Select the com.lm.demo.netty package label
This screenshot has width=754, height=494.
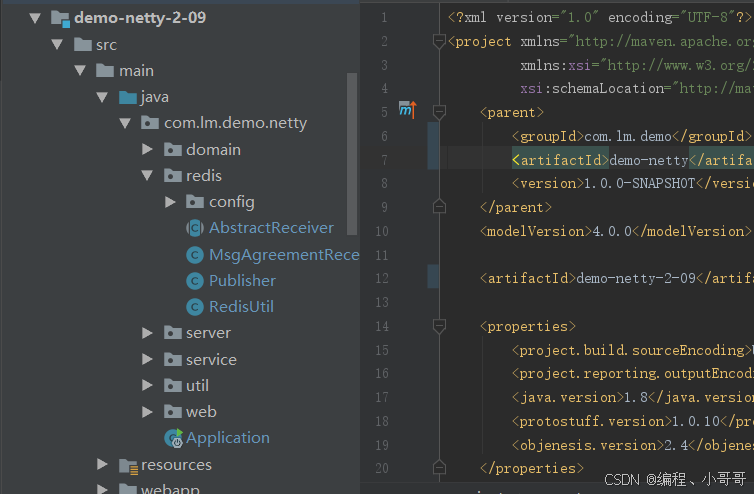pos(236,123)
